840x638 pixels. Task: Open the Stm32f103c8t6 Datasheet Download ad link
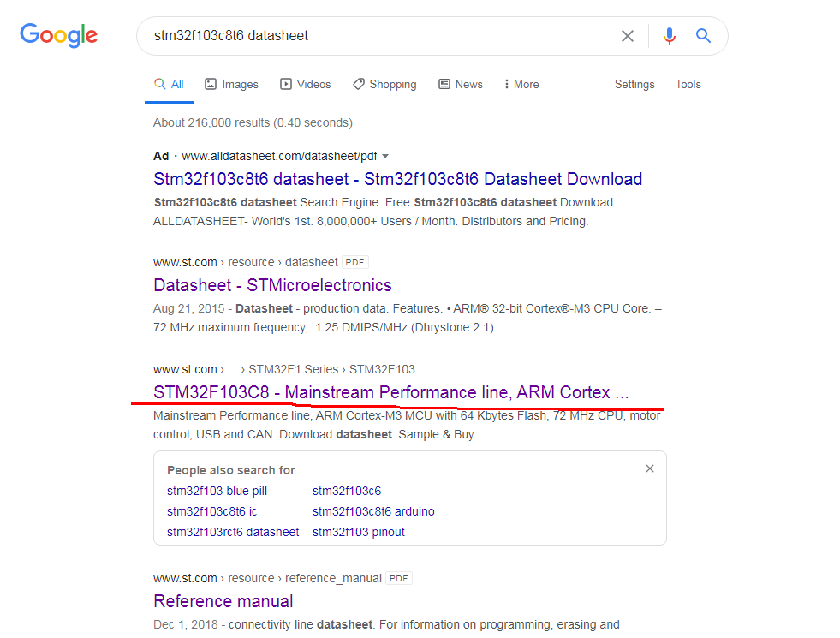tap(397, 179)
